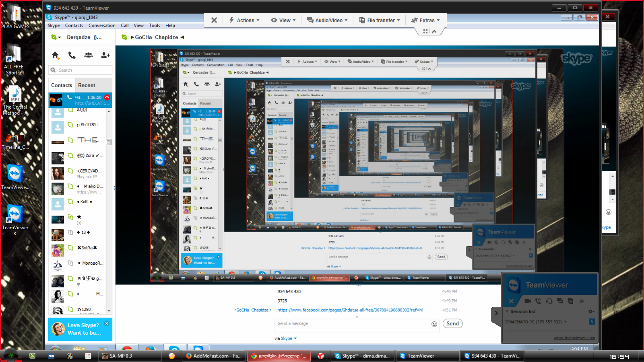Click the Skype logo in the outermost call window
The width and height of the screenshot is (644, 362).
576,59
